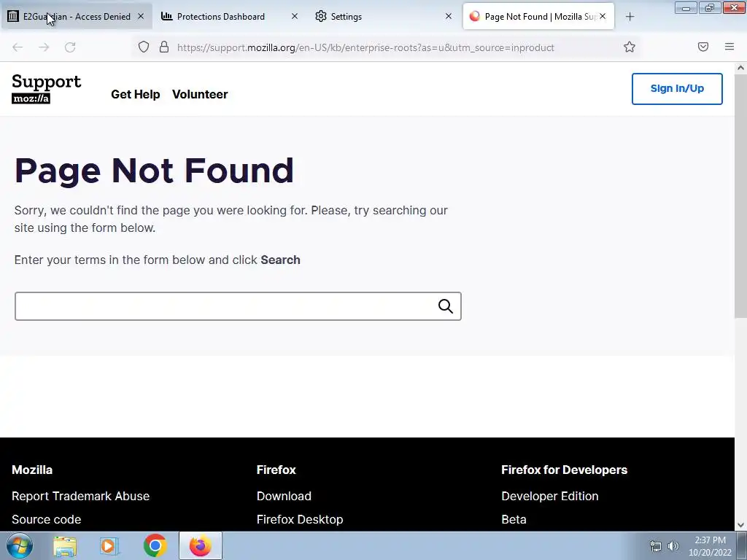Viewport: 747px width, 560px height.
Task: Restore down the Firefox window
Action: [710, 7]
